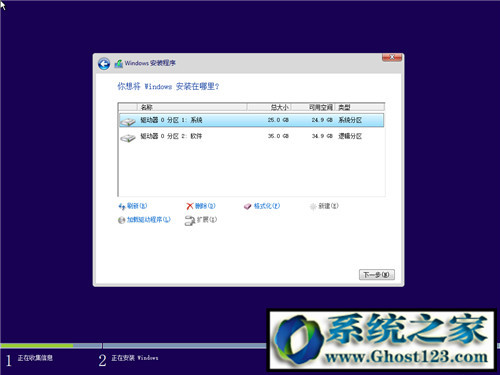The image size is (500, 375).
Task: Click the 逻辑分区 type cell
Action: 350,136
